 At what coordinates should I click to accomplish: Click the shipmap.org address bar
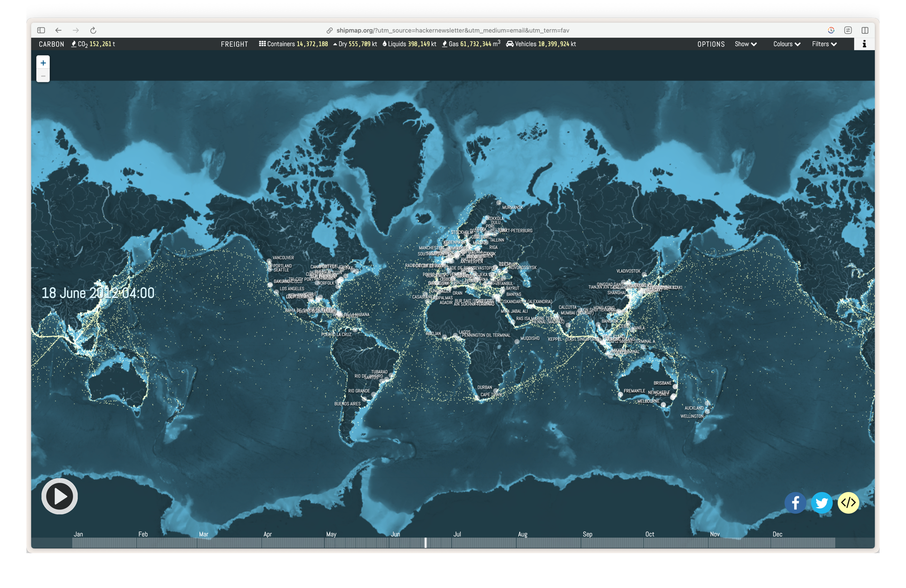pos(453,30)
